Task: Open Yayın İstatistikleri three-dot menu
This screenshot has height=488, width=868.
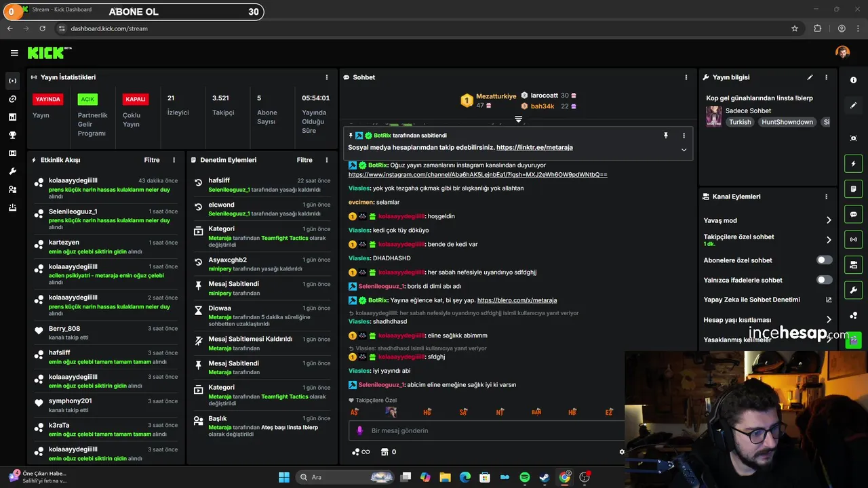Action: tap(327, 77)
